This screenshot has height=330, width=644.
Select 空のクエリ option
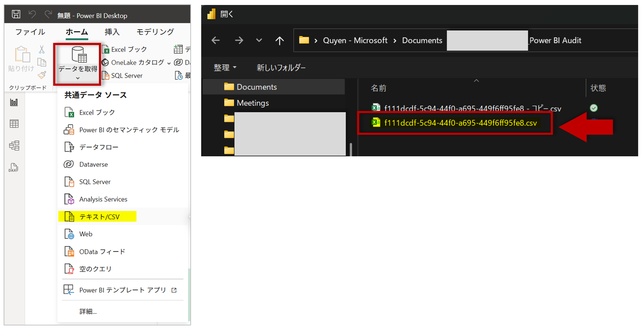pyautogui.click(x=123, y=269)
